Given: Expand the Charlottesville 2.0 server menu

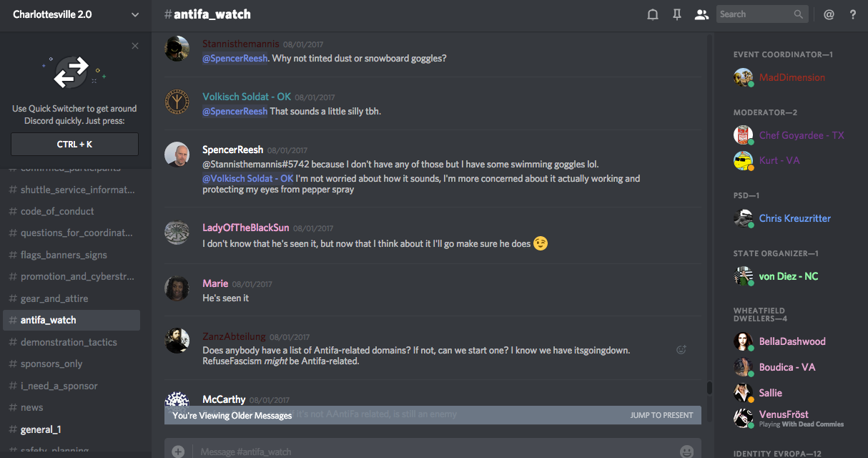Looking at the screenshot, I should point(135,14).
